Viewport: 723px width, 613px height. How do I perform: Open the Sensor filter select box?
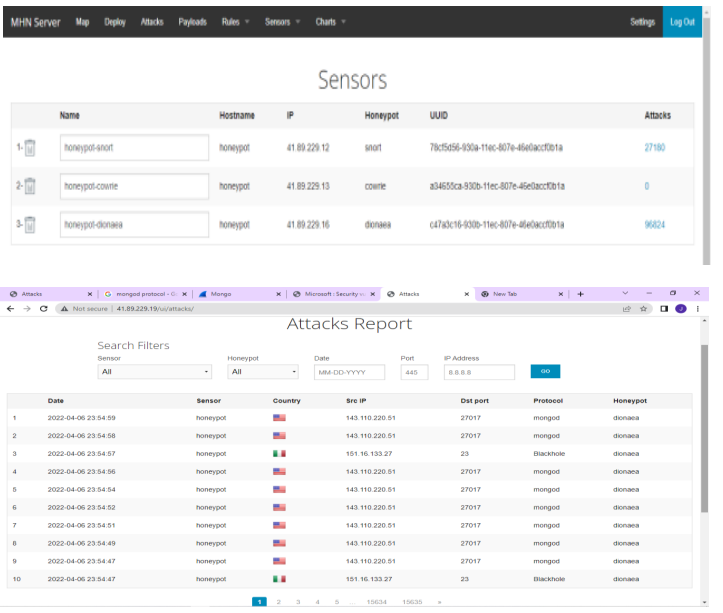155,372
